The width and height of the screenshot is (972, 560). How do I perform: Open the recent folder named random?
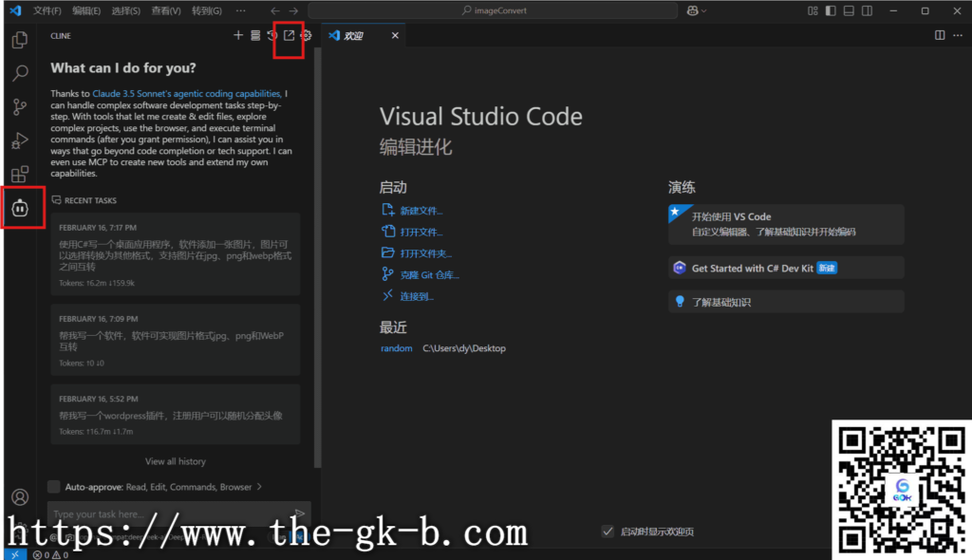(396, 348)
